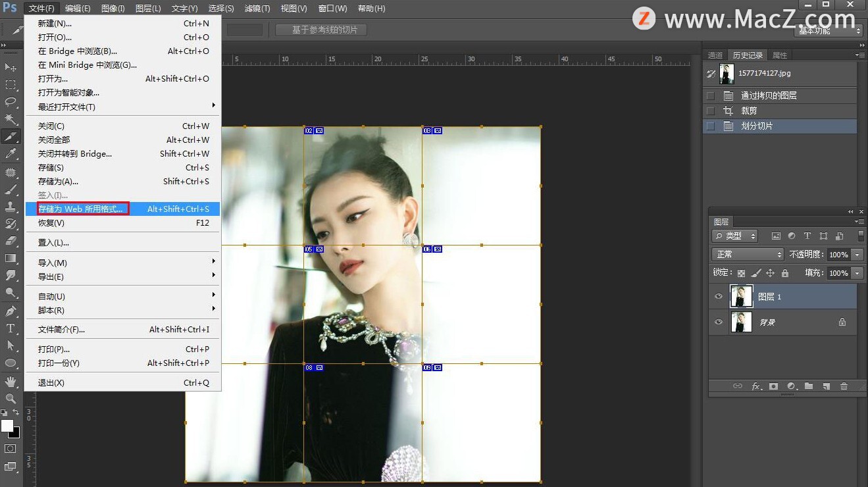Select the History Brush tool
The height and width of the screenshot is (487, 868).
coord(11,224)
